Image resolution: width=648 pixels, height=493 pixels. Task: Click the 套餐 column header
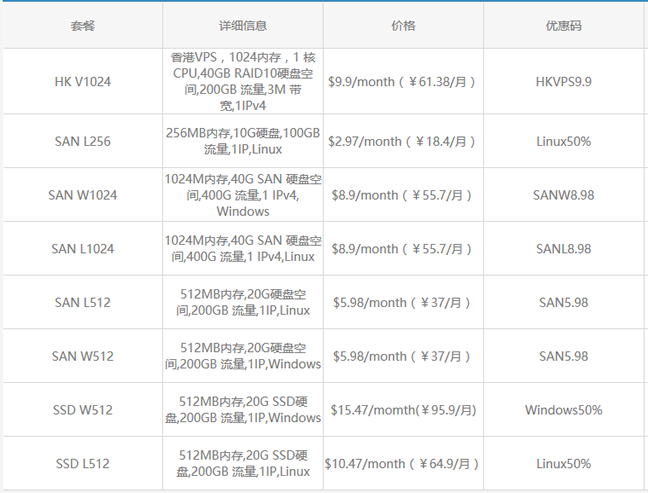(82, 25)
